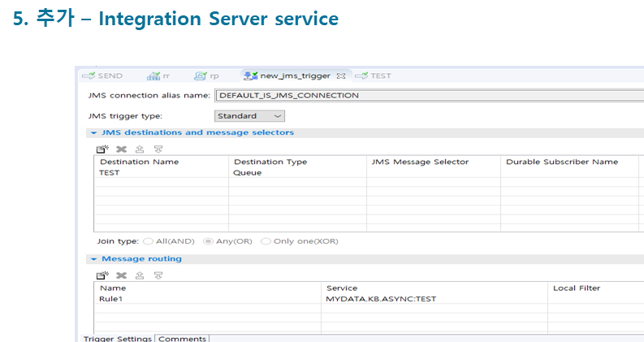
Task: Move the routing rule up
Action: [140, 275]
